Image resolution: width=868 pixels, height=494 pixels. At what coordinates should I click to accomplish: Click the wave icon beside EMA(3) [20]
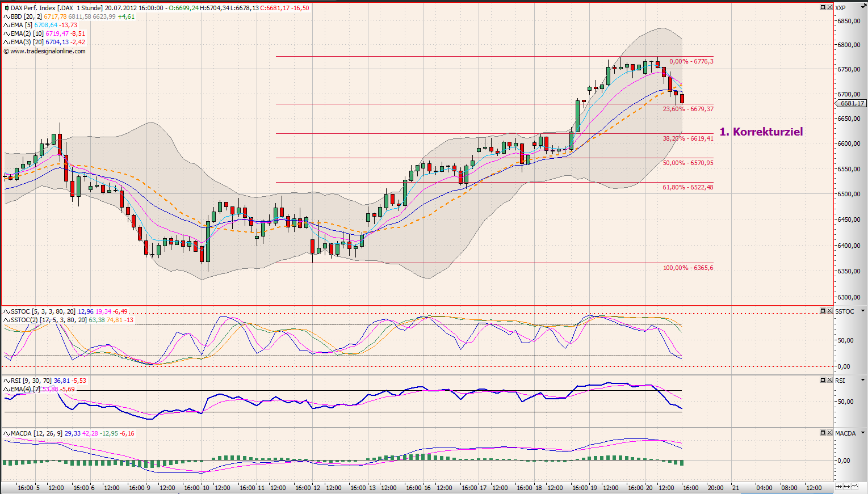(x=6, y=42)
